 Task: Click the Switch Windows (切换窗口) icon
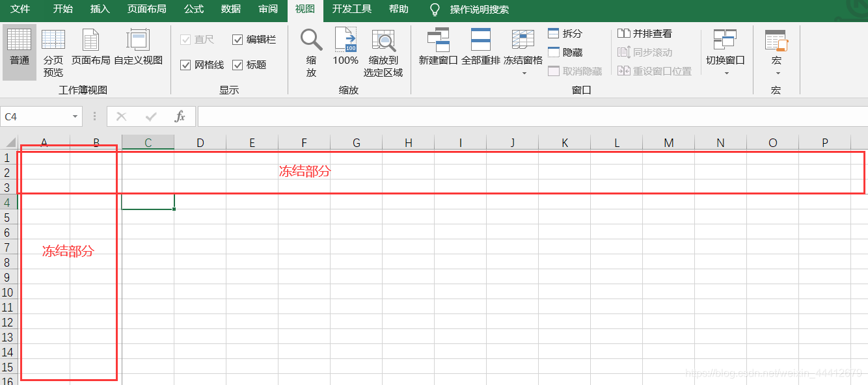726,40
